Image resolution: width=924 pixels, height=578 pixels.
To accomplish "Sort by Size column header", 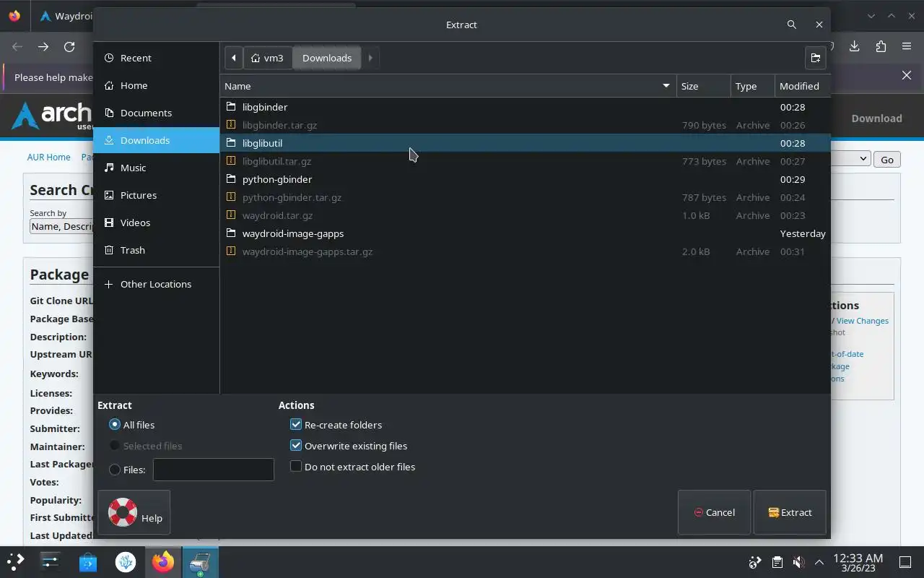I will coord(704,86).
